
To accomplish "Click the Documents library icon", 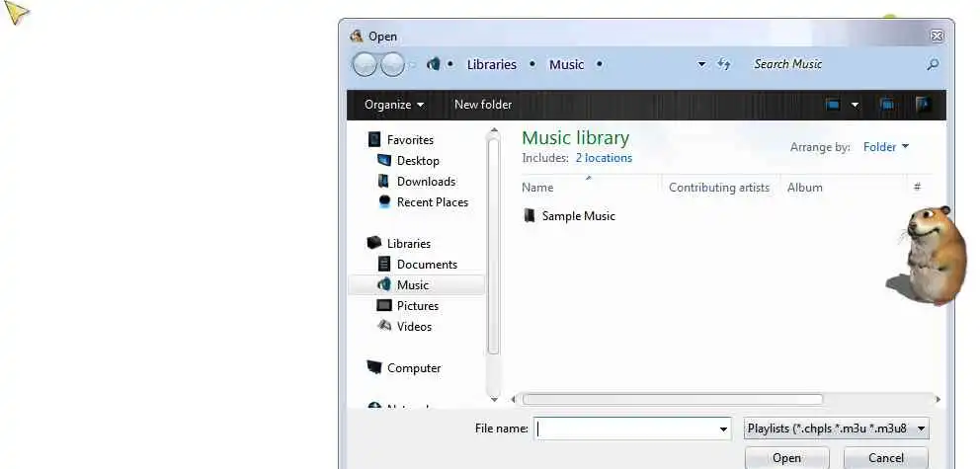I will [x=384, y=264].
